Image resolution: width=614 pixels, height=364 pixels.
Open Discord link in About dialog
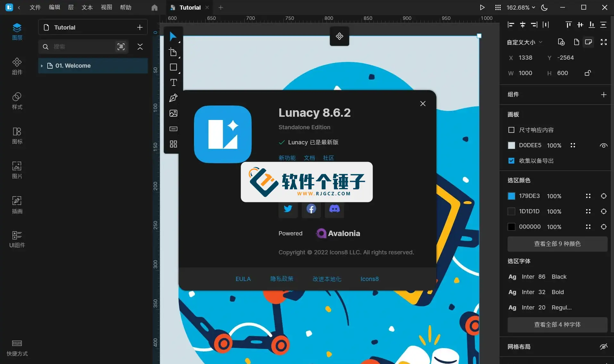coord(334,209)
